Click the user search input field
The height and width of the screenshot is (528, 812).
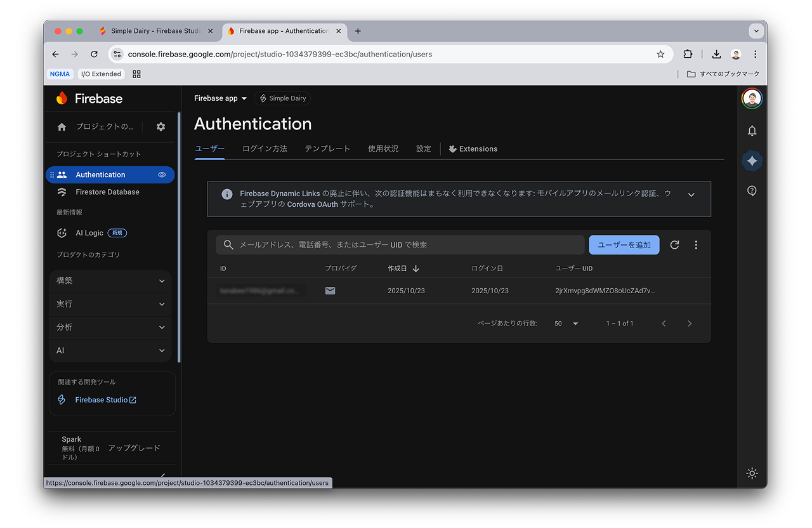(400, 244)
